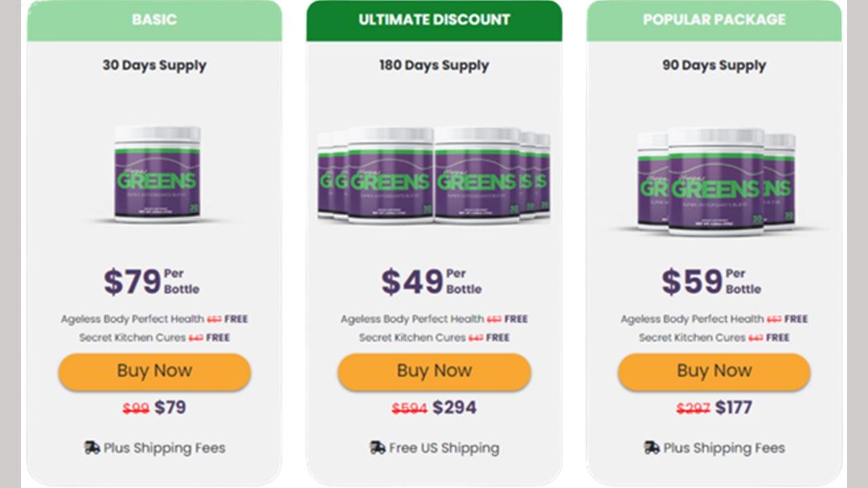
Task: Click the $59 Per Bottle price
Action: click(x=711, y=281)
